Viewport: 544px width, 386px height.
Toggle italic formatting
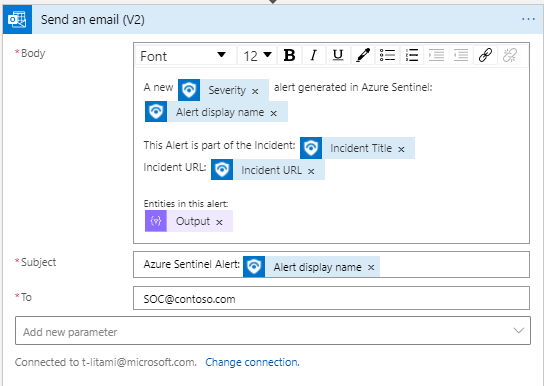click(x=314, y=55)
